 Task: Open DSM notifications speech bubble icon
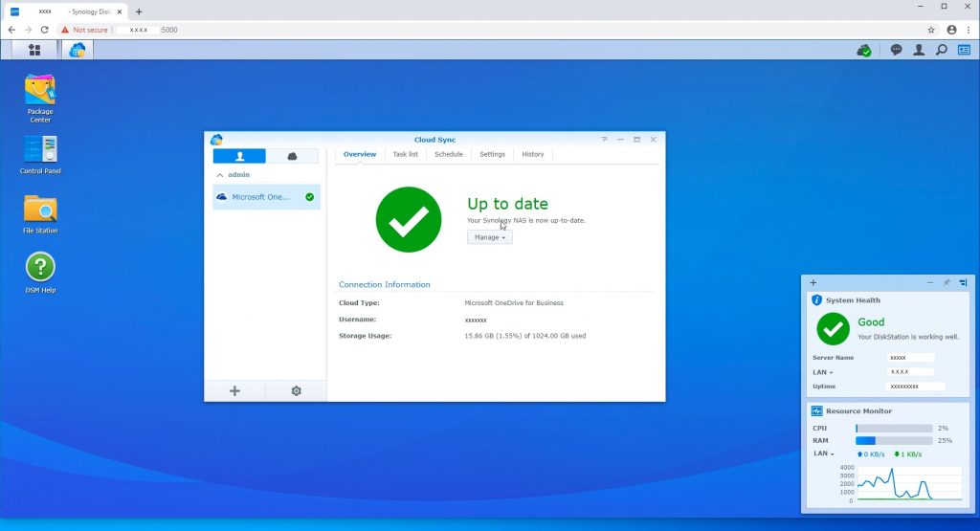pos(896,50)
